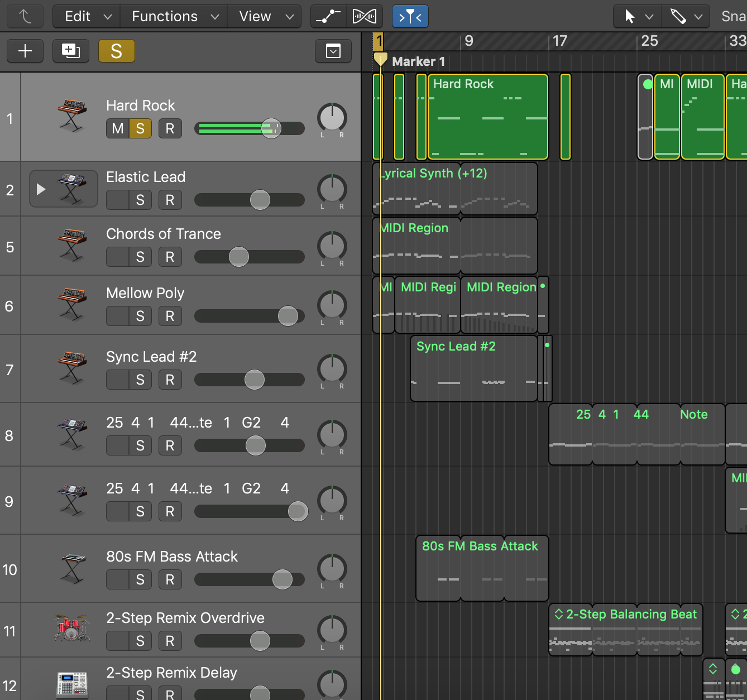Viewport: 747px width, 700px height.
Task: Record-enable the Chords of Trance track
Action: pos(170,257)
